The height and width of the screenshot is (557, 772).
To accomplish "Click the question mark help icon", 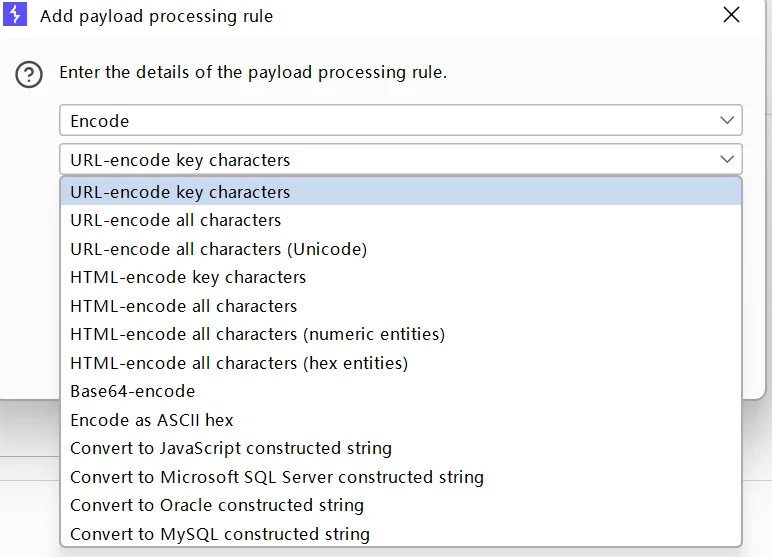I will (x=29, y=74).
